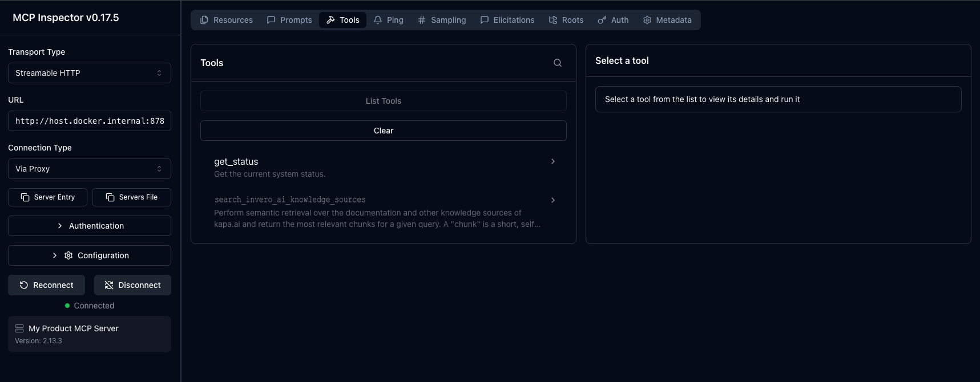Click the Servers File copy icon
This screenshot has width=980, height=382.
pos(110,197)
